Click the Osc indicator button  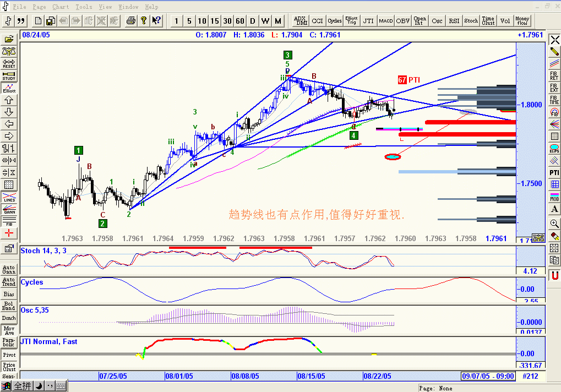point(437,21)
